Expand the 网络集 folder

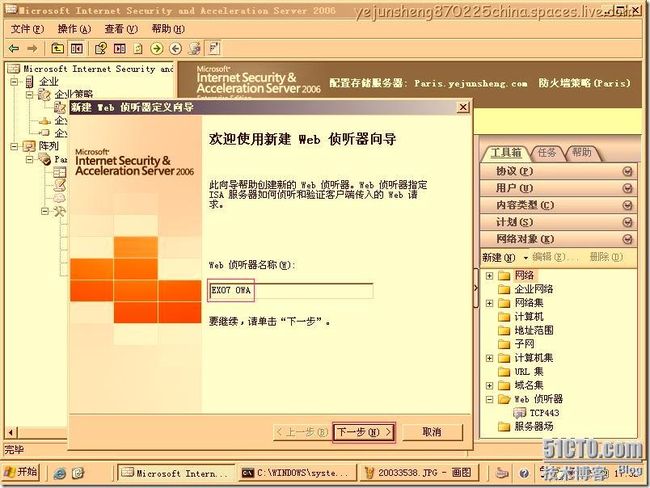490,303
